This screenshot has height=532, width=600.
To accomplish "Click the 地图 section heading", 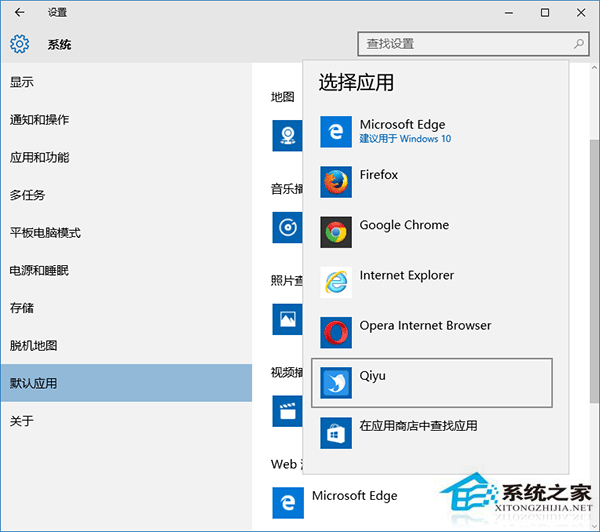I will 282,97.
